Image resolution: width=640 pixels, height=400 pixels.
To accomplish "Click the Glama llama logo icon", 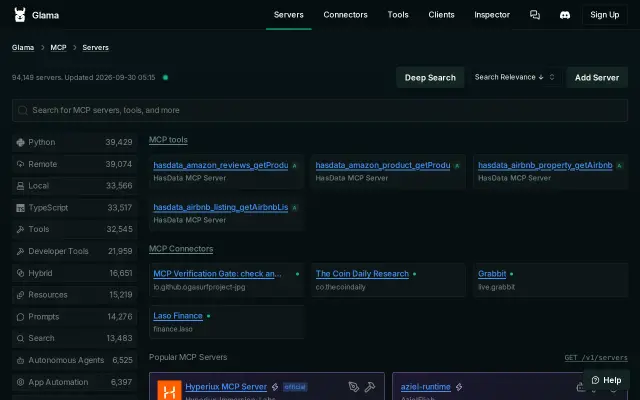I will [x=20, y=15].
